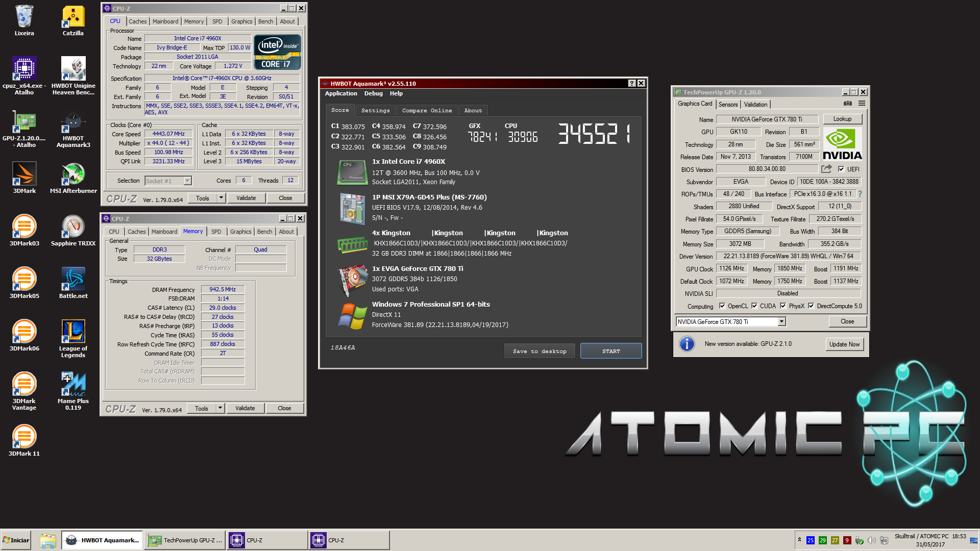Click the Tools button in bottom CPU-Z
Screen dimensions: 980x551
(202, 408)
